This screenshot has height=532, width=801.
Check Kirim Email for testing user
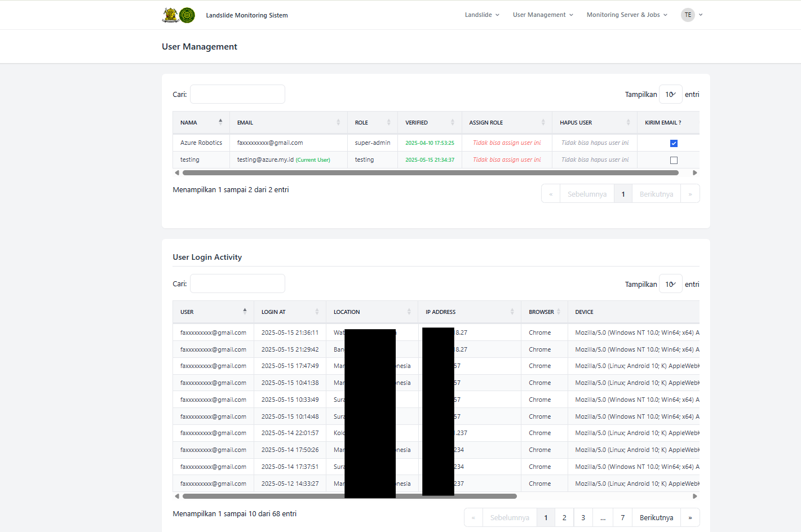674,160
